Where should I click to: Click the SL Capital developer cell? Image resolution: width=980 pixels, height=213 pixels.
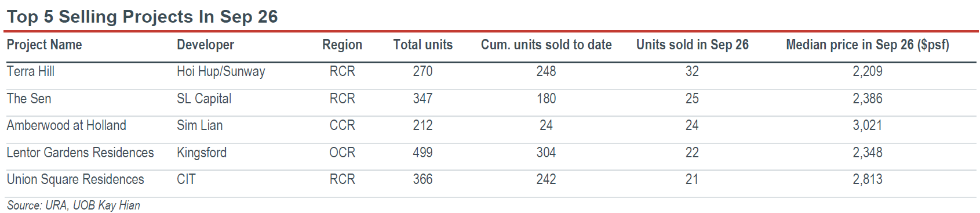coord(204,99)
